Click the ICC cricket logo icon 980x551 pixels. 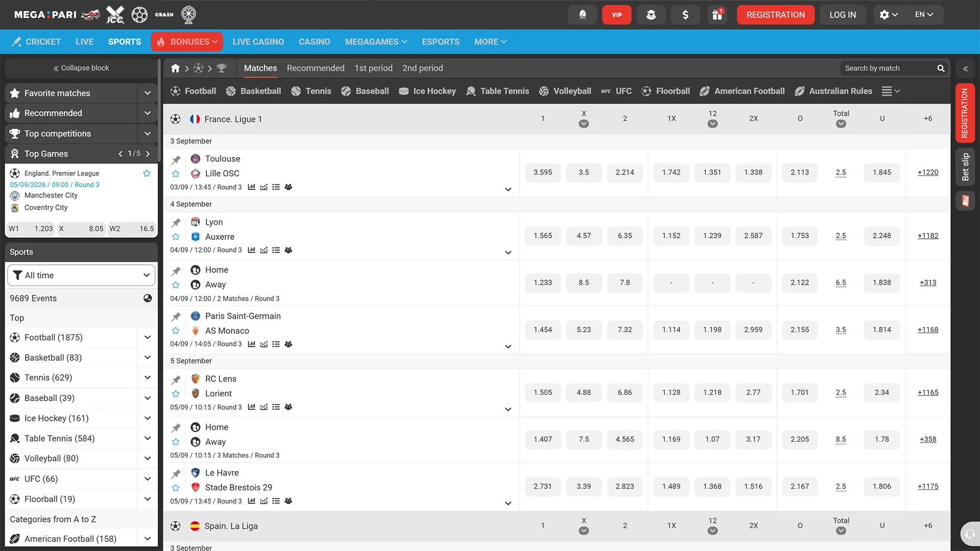(115, 15)
